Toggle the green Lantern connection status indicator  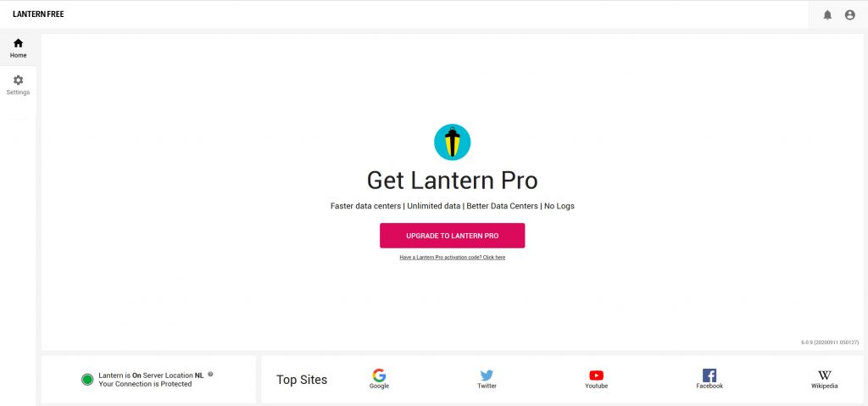pos(87,380)
